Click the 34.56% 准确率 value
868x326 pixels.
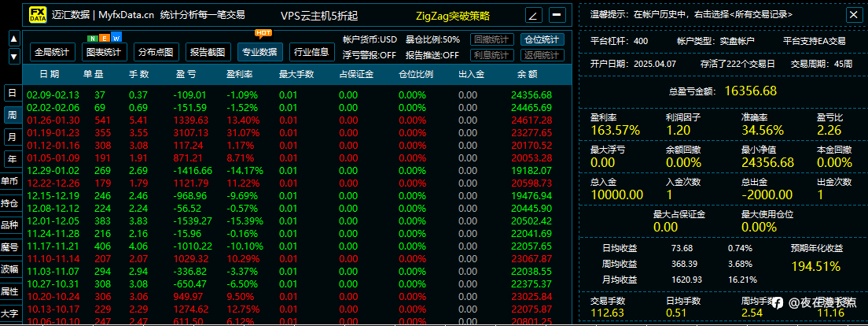pyautogui.click(x=763, y=131)
